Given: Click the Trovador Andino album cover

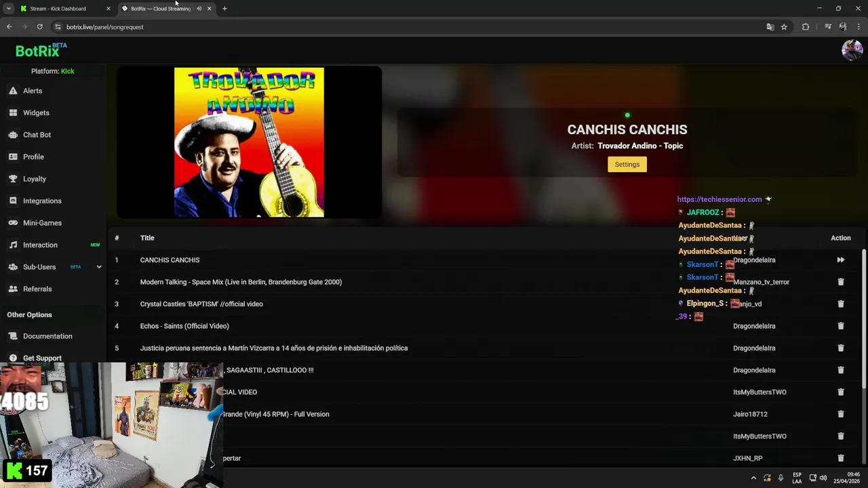Looking at the screenshot, I should pyautogui.click(x=249, y=142).
